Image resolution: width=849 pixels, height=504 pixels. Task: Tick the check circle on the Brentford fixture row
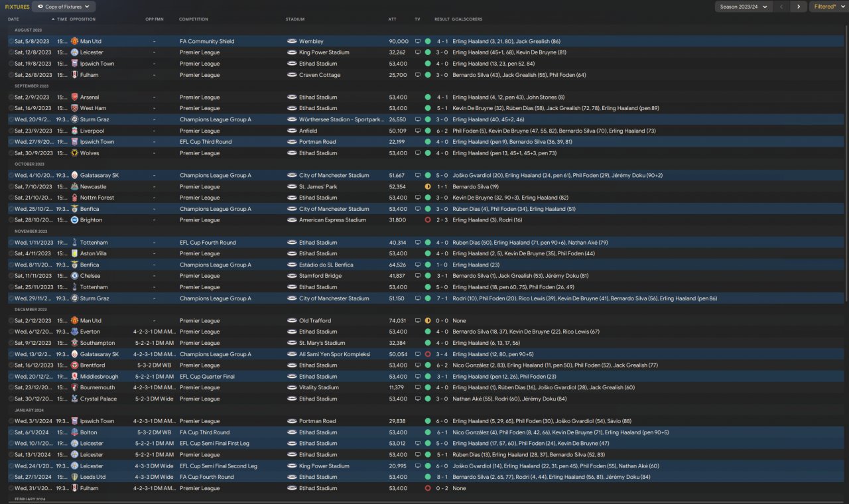11,365
